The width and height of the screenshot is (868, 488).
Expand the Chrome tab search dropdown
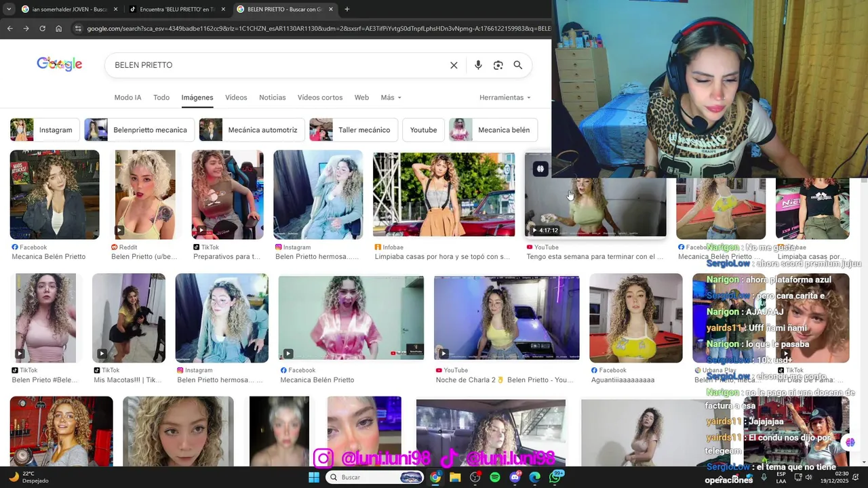pos(9,9)
